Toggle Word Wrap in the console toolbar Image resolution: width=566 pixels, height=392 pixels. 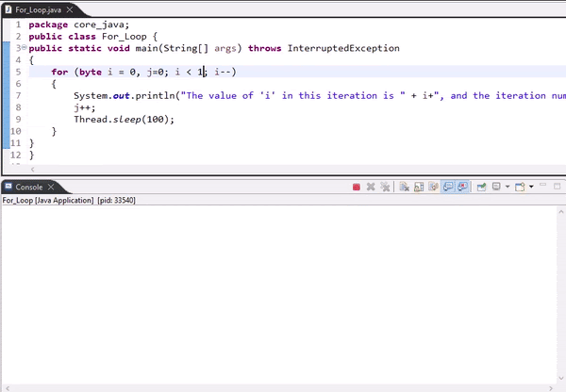coord(433,187)
